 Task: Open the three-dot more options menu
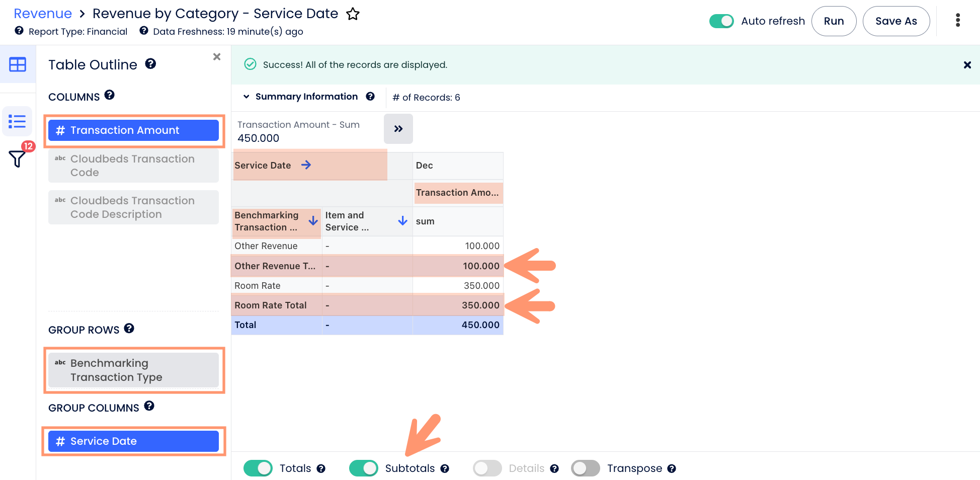coord(957,21)
